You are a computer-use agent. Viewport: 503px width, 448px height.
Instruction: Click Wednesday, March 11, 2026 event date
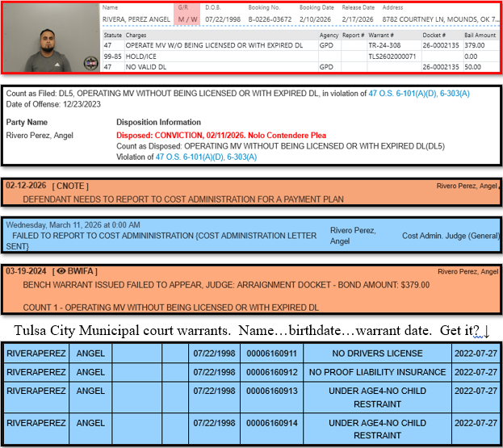point(73,225)
